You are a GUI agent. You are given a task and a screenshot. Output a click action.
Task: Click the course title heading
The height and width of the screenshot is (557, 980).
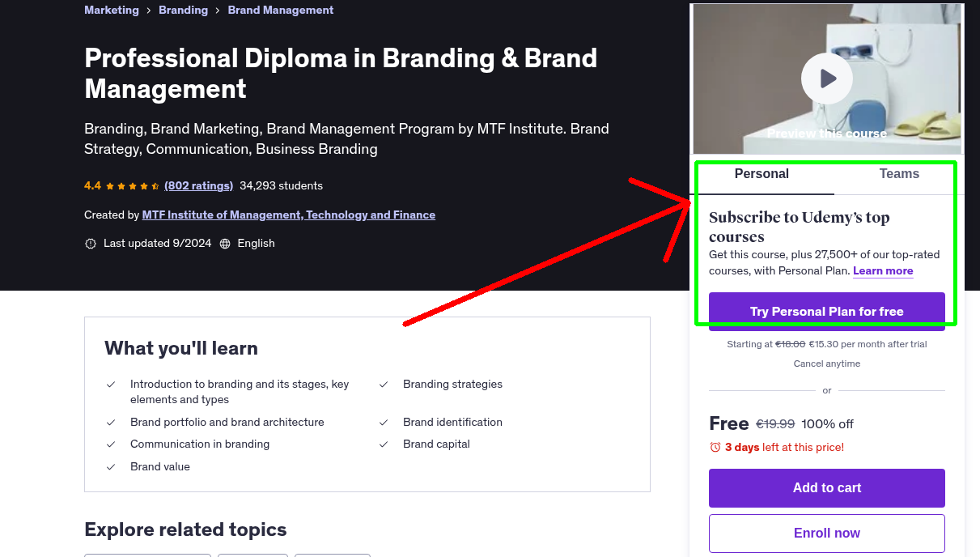341,73
